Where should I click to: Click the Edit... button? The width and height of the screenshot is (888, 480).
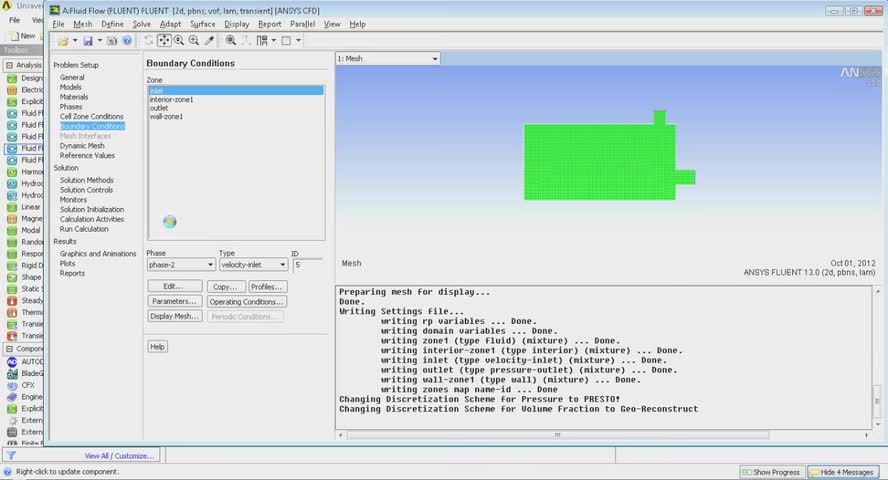coord(174,286)
